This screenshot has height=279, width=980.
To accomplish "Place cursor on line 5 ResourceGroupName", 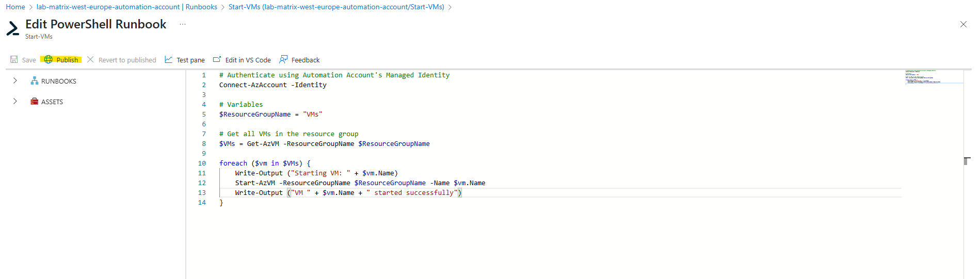I will pyautogui.click(x=255, y=114).
